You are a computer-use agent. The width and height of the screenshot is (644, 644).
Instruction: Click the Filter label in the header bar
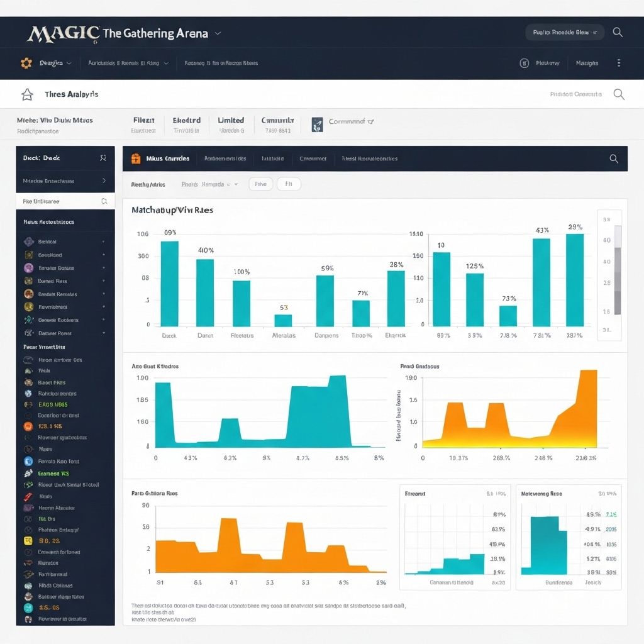tap(144, 120)
